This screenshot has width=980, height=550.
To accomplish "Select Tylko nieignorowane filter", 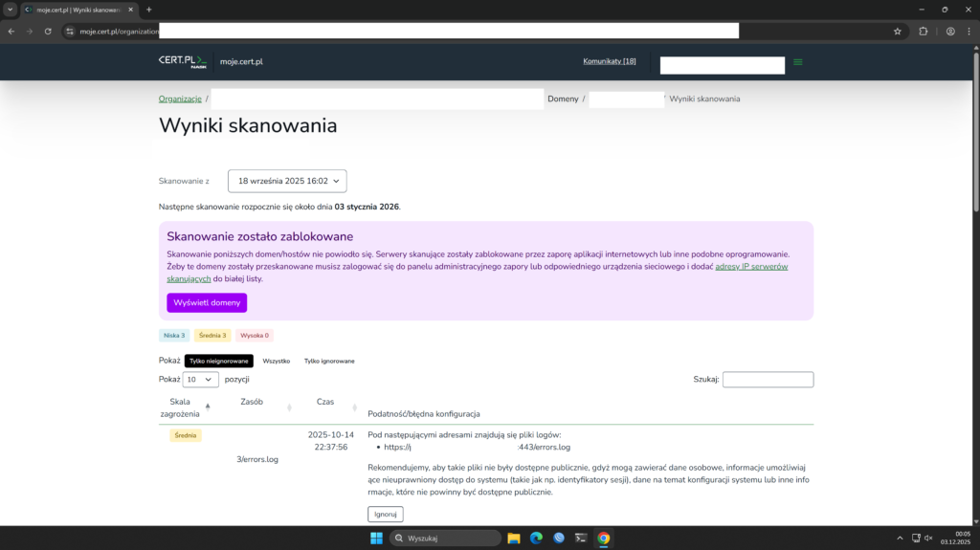I will (219, 362).
